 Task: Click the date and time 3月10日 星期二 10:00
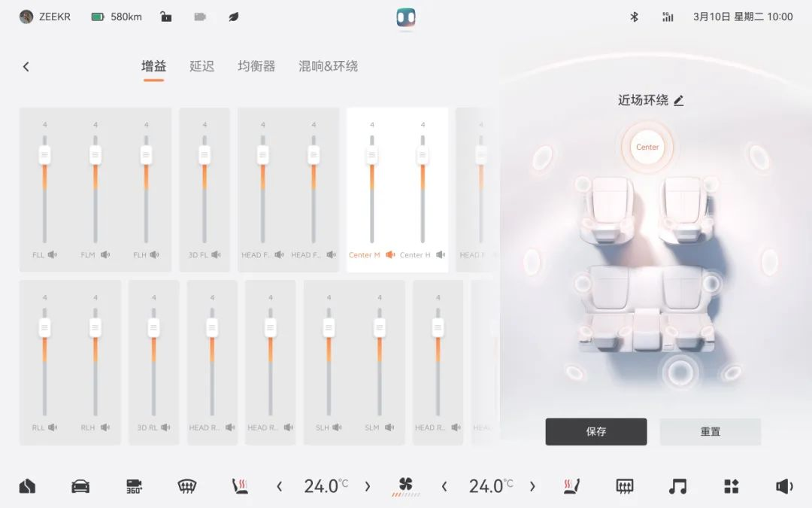point(743,17)
